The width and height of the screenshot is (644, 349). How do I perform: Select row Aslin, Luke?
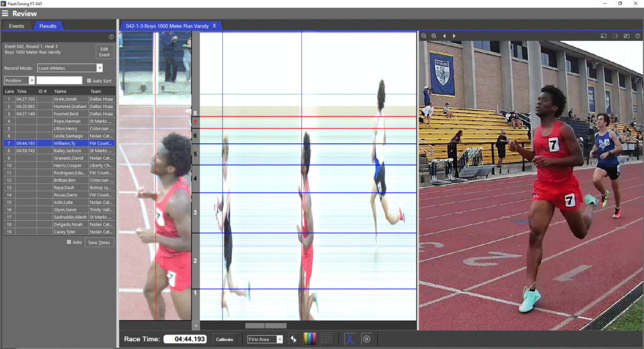point(58,202)
